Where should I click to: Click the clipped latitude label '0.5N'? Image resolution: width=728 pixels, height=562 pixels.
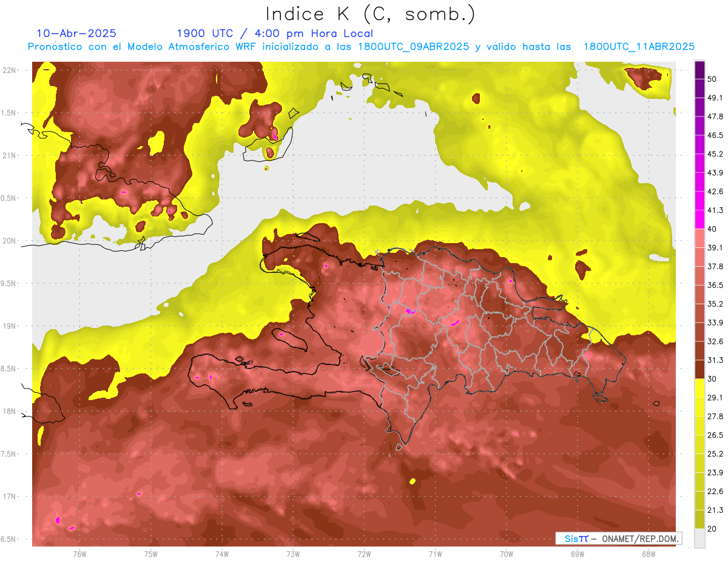click(8, 198)
